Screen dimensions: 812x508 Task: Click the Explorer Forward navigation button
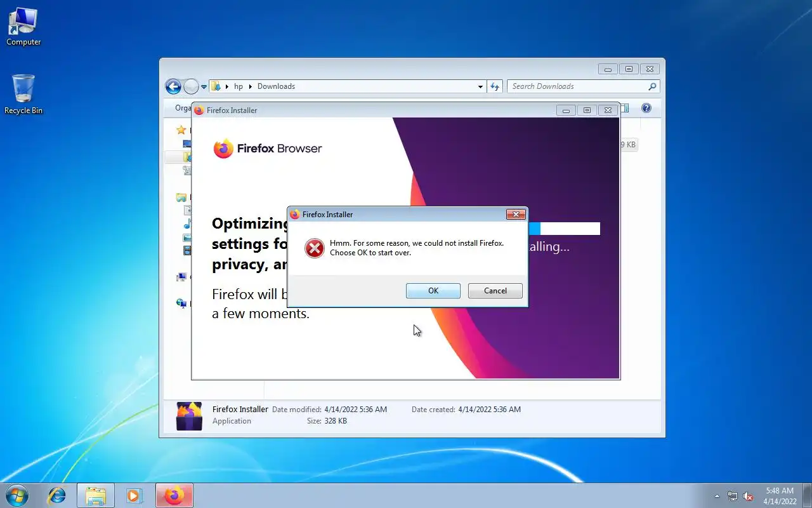[x=191, y=86]
